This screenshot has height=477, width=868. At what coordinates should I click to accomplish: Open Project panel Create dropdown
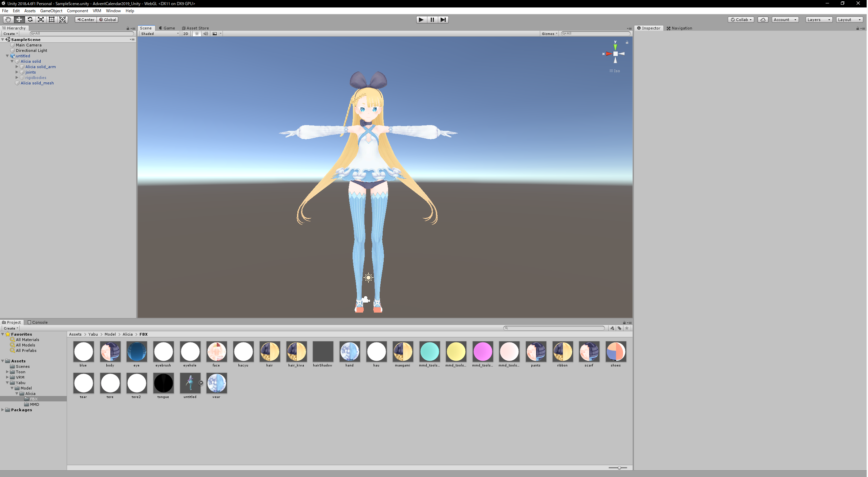coord(10,329)
